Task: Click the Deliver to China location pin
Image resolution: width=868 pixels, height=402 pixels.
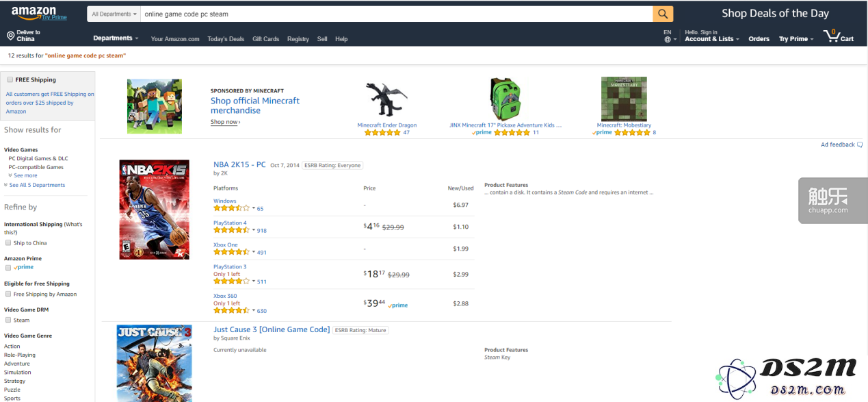Action: point(10,36)
